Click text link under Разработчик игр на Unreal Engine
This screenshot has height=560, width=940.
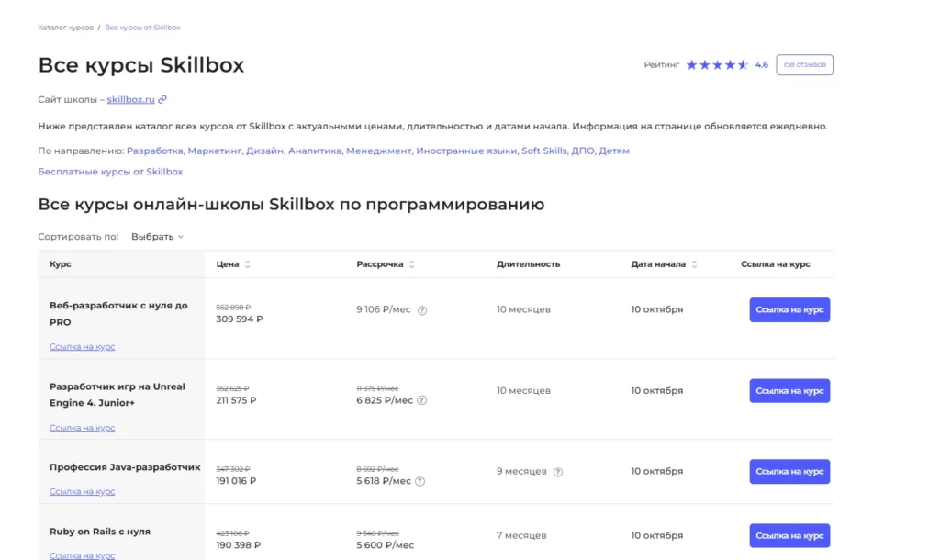pyautogui.click(x=82, y=428)
